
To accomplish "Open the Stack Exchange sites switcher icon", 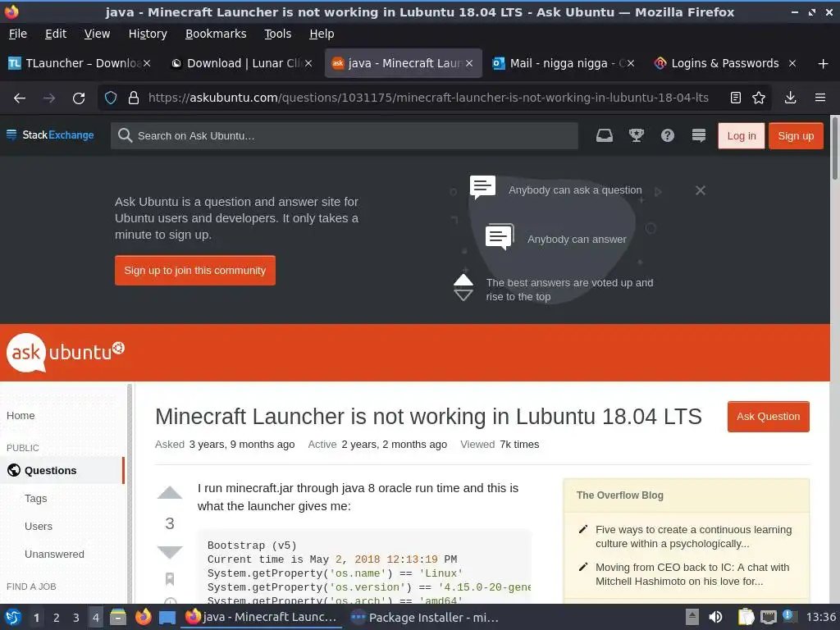I will 699,135.
